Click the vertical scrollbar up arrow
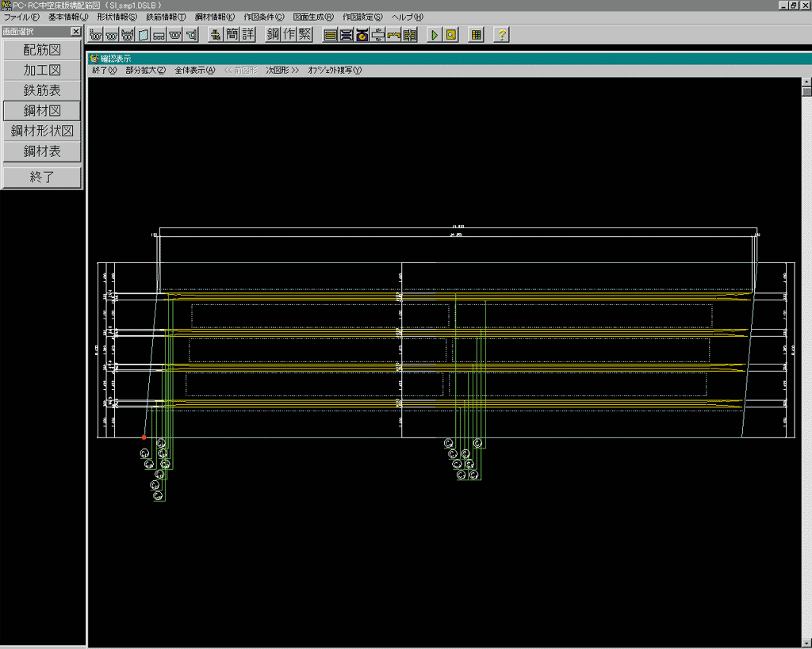 (806, 82)
